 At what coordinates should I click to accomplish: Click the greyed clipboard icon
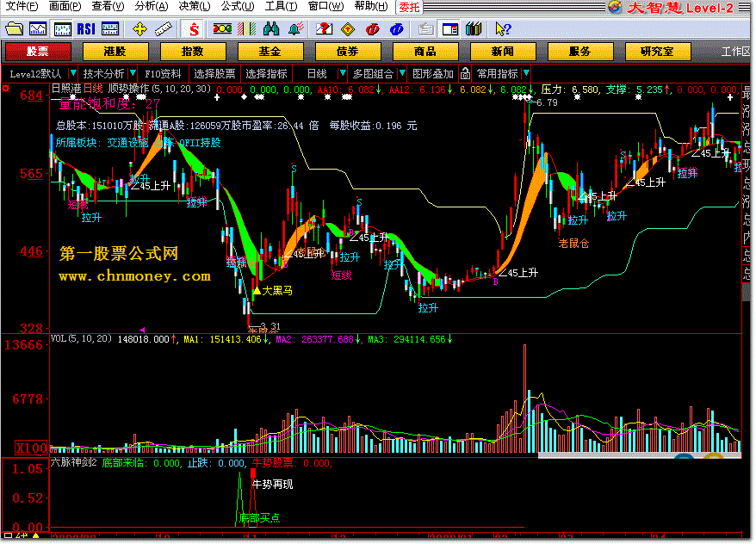[x=425, y=29]
